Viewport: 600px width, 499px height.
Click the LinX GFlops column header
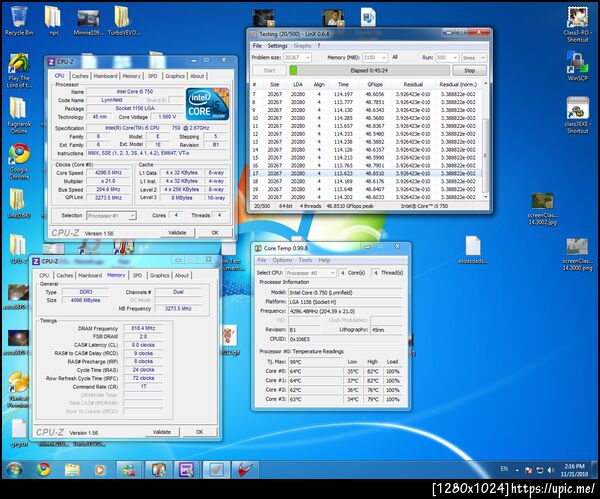tap(375, 85)
